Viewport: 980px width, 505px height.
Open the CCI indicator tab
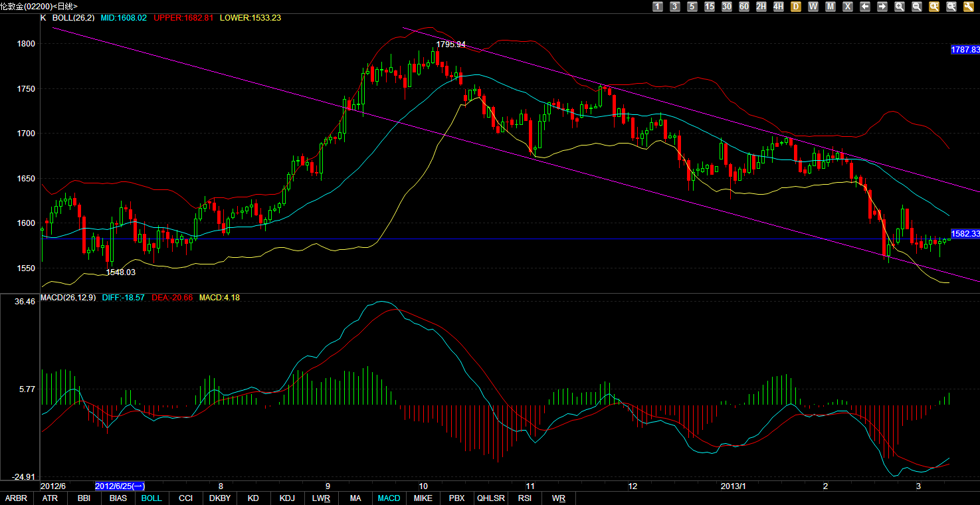point(186,498)
